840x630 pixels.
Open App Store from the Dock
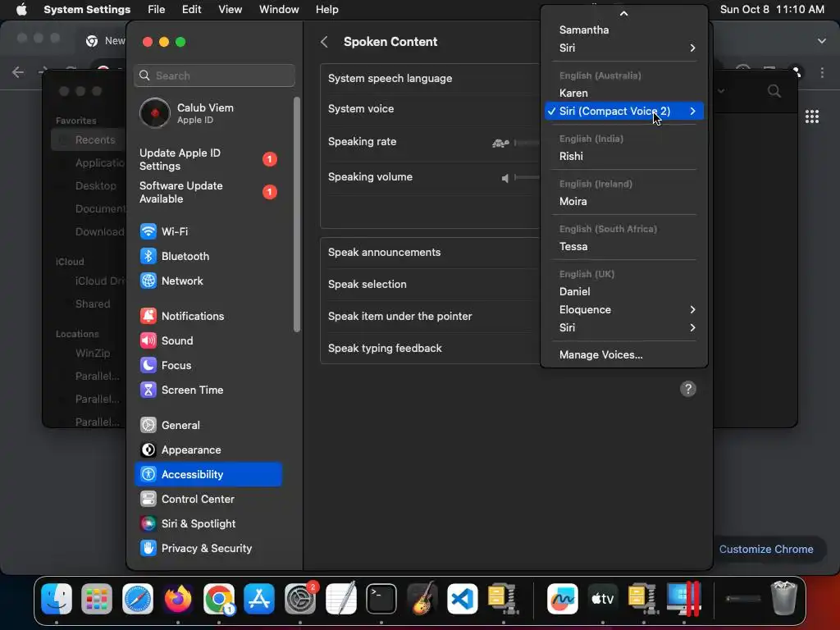click(259, 598)
